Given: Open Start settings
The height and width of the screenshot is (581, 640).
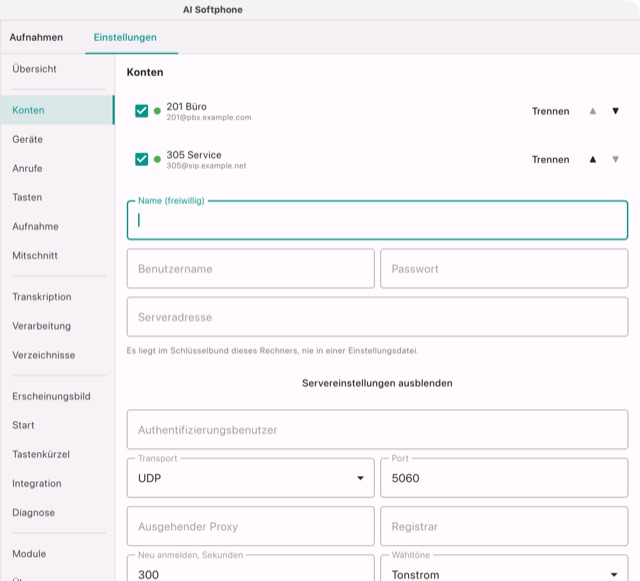Looking at the screenshot, I should [x=58, y=425].
